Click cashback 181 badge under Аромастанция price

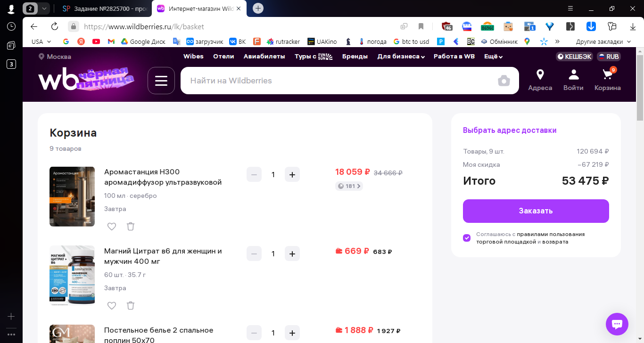pyautogui.click(x=349, y=186)
